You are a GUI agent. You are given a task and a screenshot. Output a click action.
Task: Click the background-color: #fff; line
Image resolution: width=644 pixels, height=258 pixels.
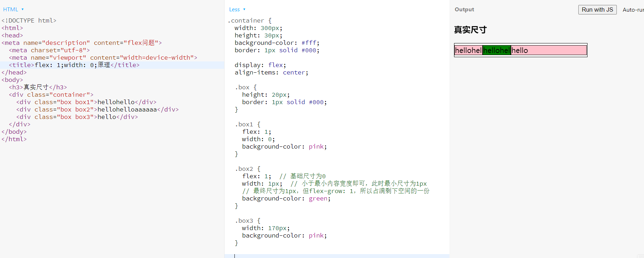[x=277, y=43]
